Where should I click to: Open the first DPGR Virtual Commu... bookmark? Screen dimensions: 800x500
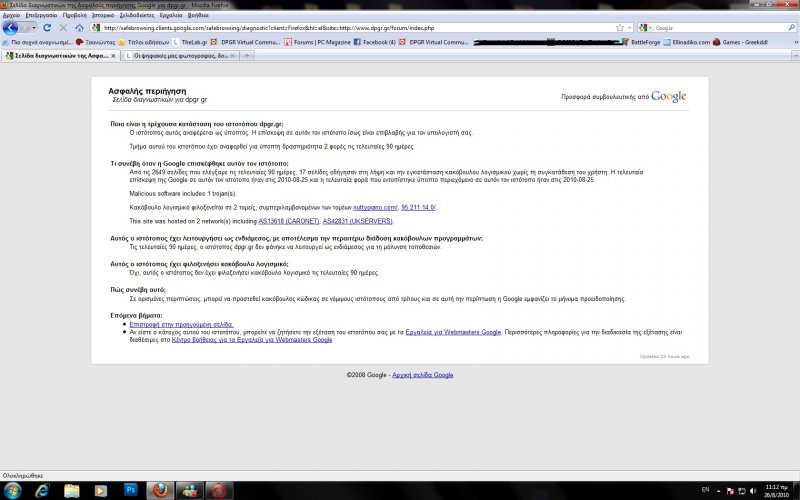pyautogui.click(x=245, y=42)
